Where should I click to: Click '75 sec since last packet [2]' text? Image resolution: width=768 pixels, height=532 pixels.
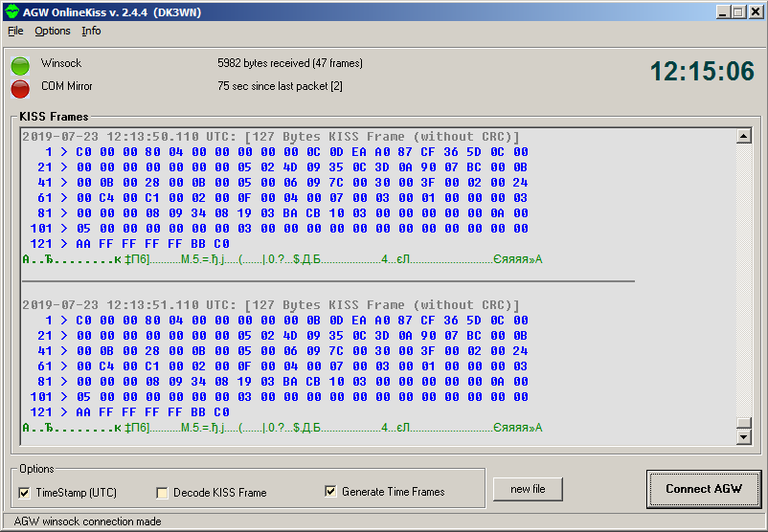tap(280, 86)
